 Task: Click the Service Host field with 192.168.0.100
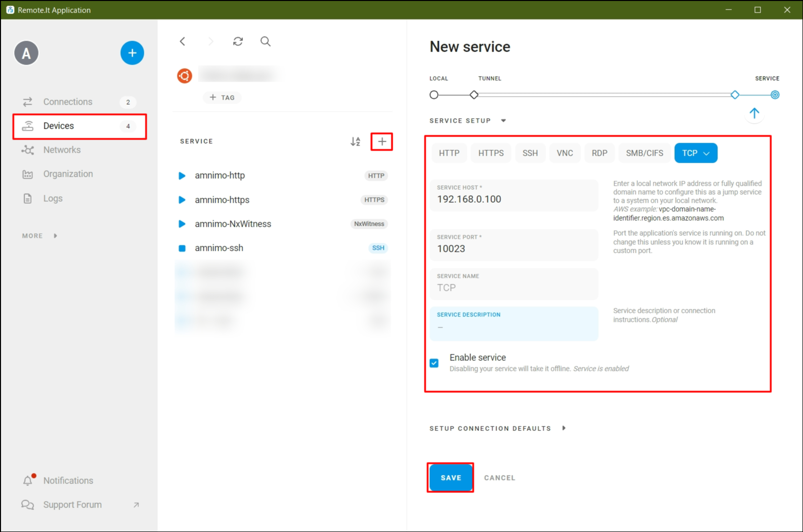pyautogui.click(x=514, y=195)
